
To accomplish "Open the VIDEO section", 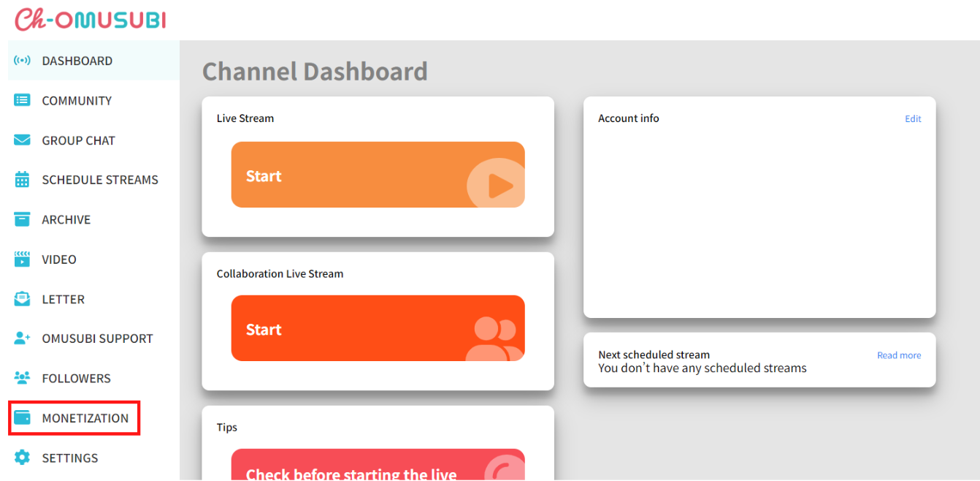I will click(93, 259).
